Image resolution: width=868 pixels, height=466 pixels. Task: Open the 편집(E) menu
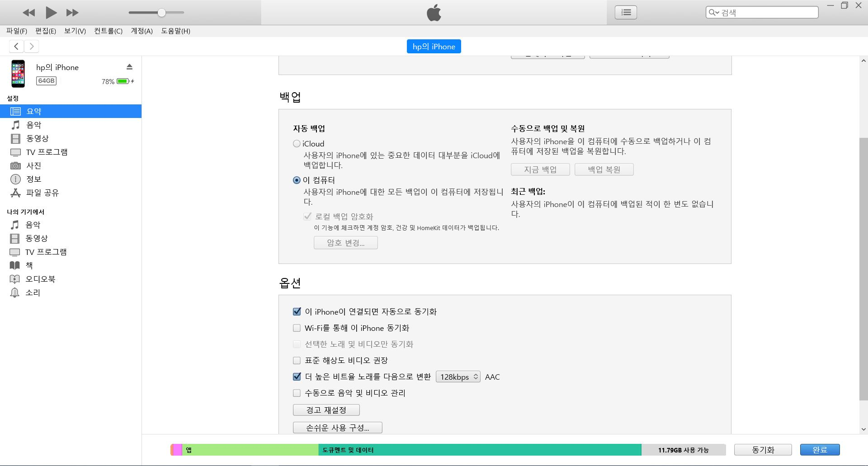pos(46,31)
